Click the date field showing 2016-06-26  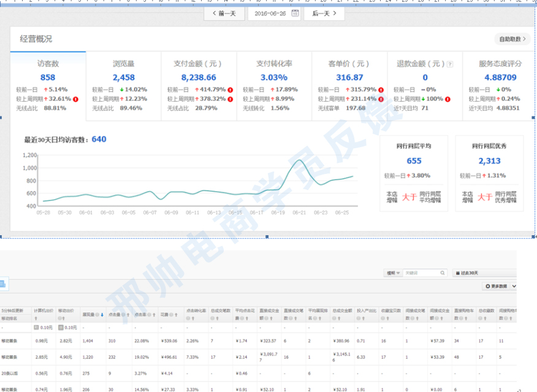point(270,13)
